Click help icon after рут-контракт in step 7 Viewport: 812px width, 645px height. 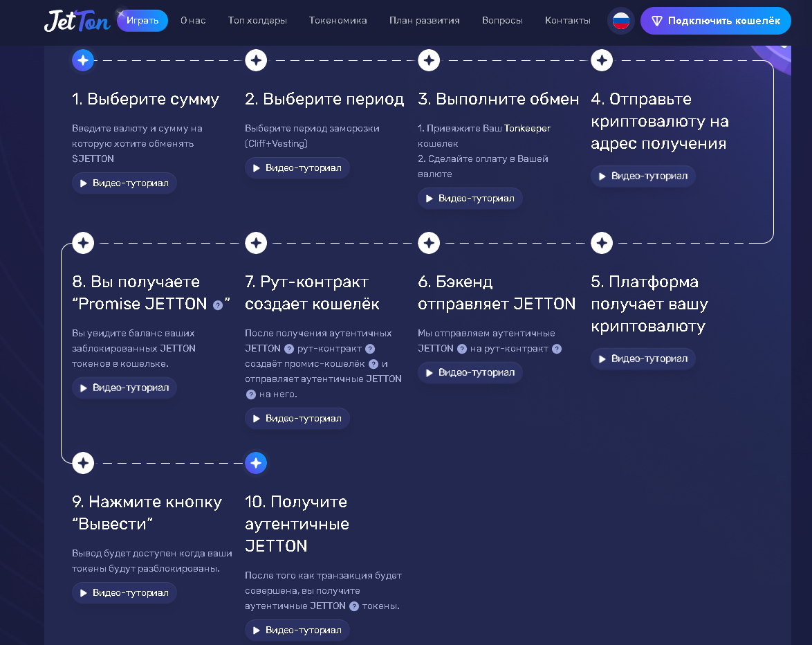370,349
